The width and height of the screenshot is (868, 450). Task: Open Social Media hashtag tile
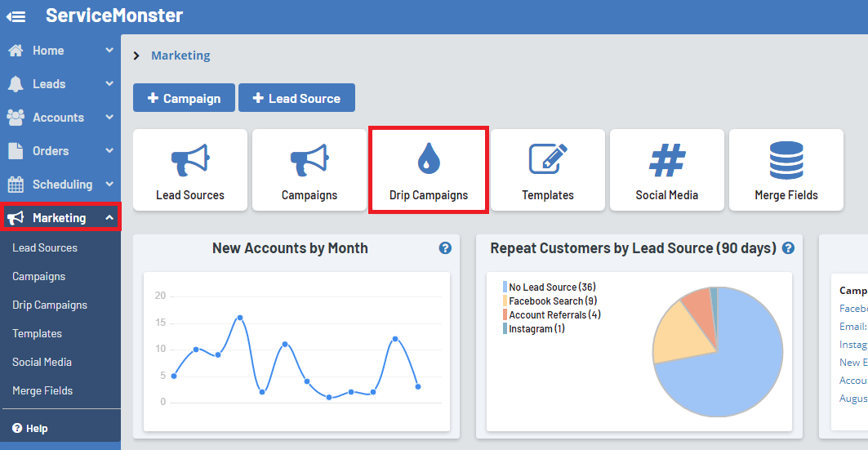point(667,170)
